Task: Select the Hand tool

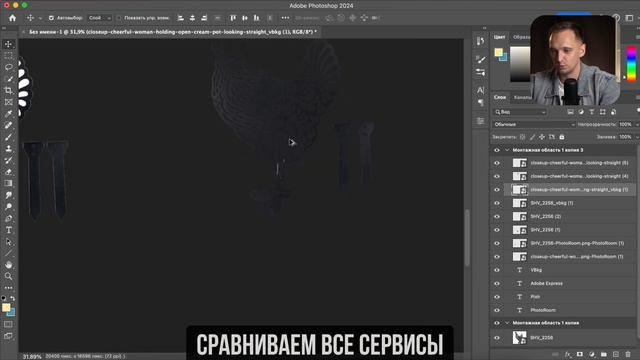Action: click(x=9, y=265)
